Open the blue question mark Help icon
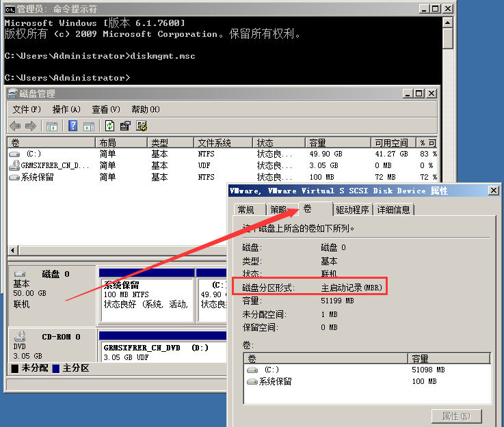Screen dimensions: 504x427 pos(73,126)
